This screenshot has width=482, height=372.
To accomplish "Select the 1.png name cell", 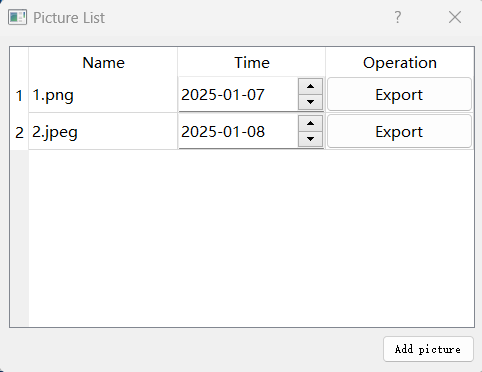I will point(103,95).
